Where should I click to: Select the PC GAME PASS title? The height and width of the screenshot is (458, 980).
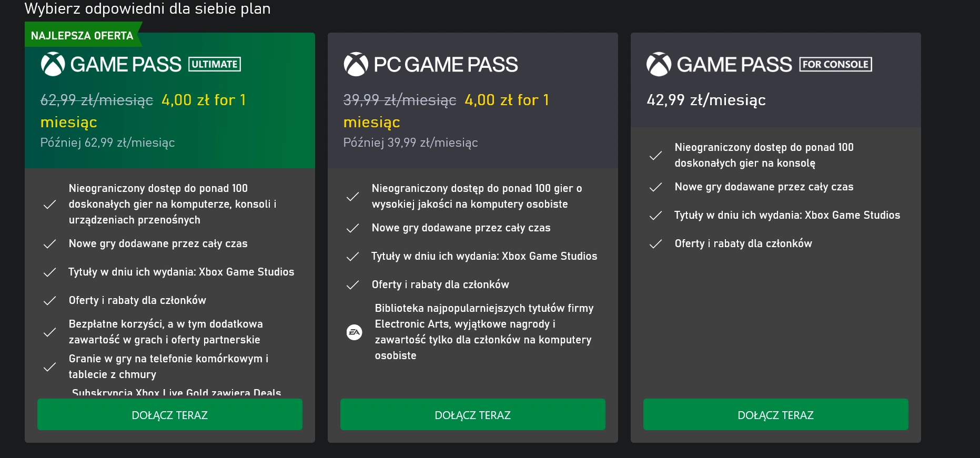pos(446,65)
